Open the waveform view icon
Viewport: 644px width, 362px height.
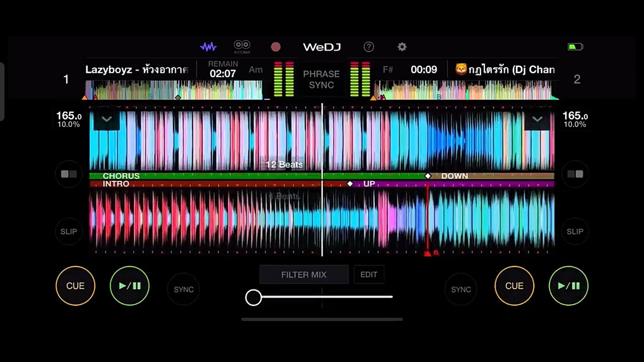208,47
